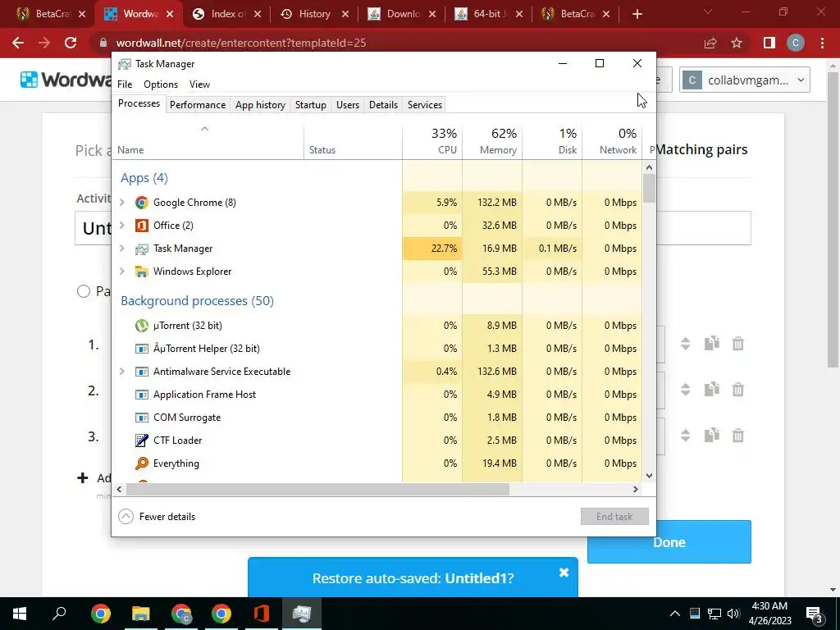
Task: Open a new Chrome tab
Action: [x=637, y=14]
